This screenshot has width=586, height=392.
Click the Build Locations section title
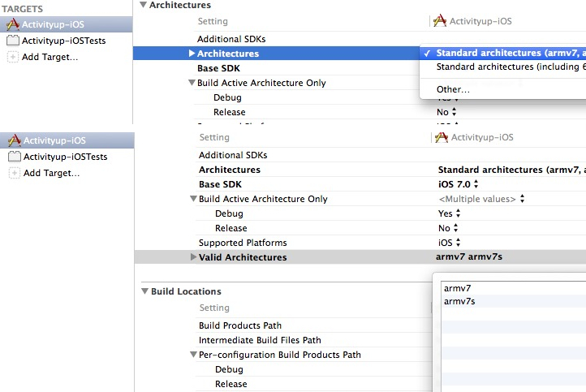pos(186,291)
